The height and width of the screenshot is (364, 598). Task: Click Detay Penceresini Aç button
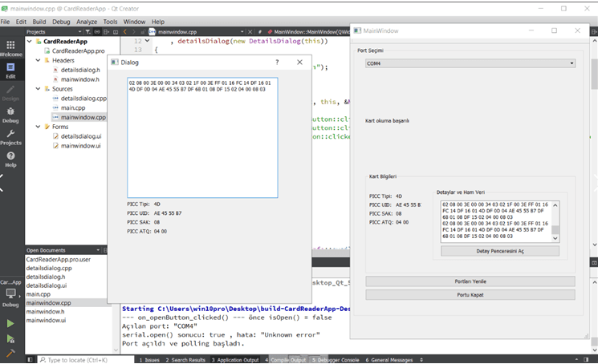click(x=500, y=251)
